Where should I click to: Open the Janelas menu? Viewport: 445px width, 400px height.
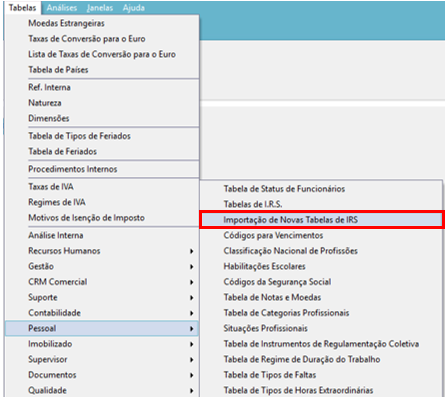(100, 8)
